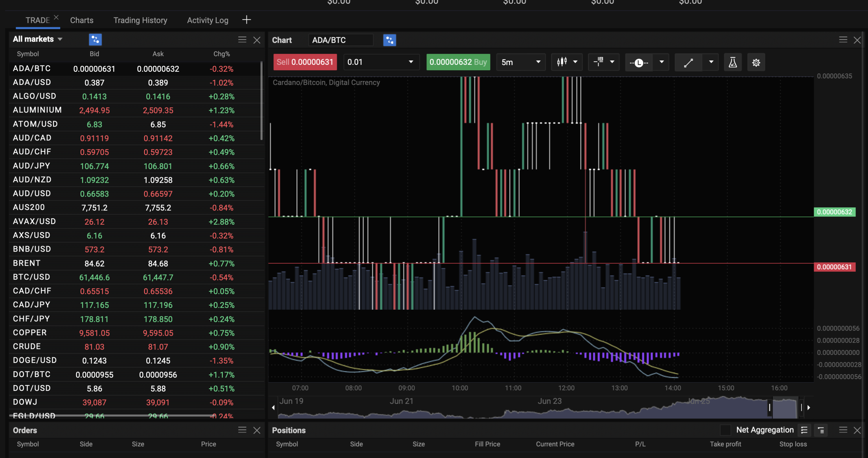Image resolution: width=868 pixels, height=458 pixels.
Task: Click the Sell 0.00000631 button
Action: (x=305, y=62)
